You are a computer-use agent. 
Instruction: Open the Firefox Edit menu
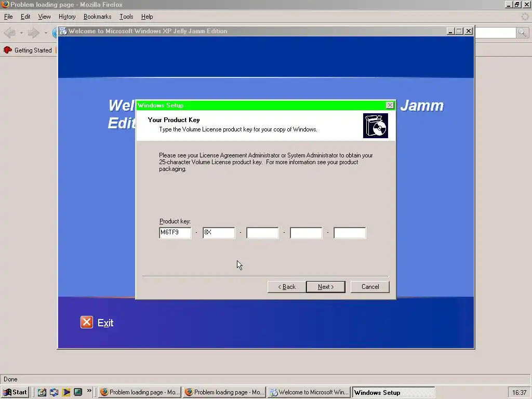[x=25, y=17]
